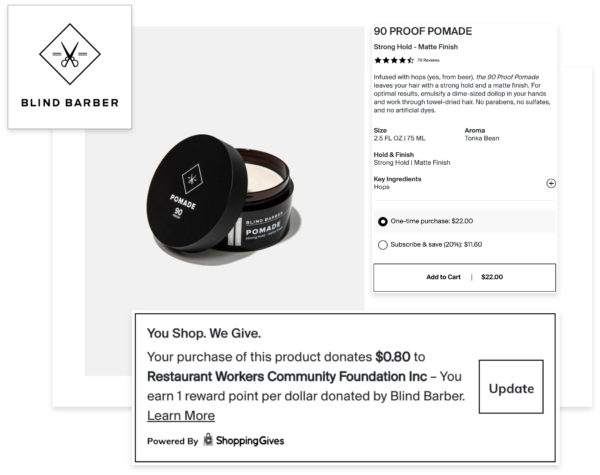
Task: Click the Aroma Tonka Bean detail
Action: click(x=482, y=134)
